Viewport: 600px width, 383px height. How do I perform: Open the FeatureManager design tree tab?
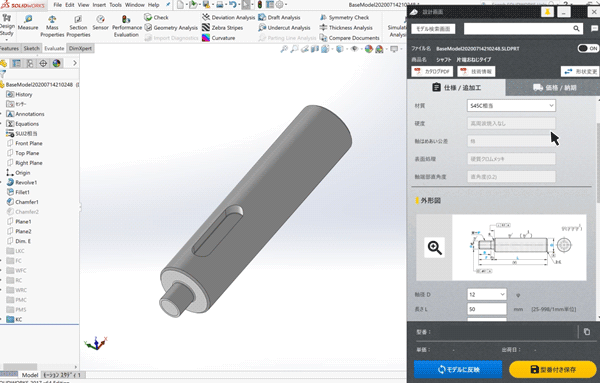(3, 63)
